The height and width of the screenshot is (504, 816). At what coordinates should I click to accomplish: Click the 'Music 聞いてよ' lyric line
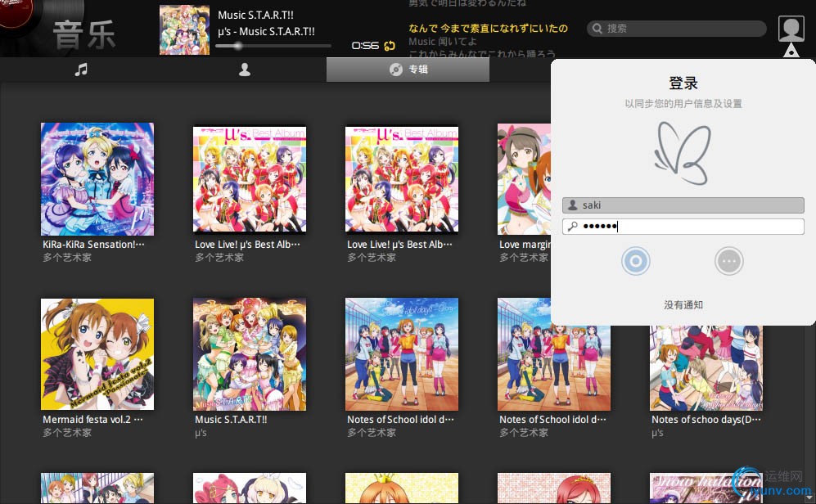(x=442, y=42)
